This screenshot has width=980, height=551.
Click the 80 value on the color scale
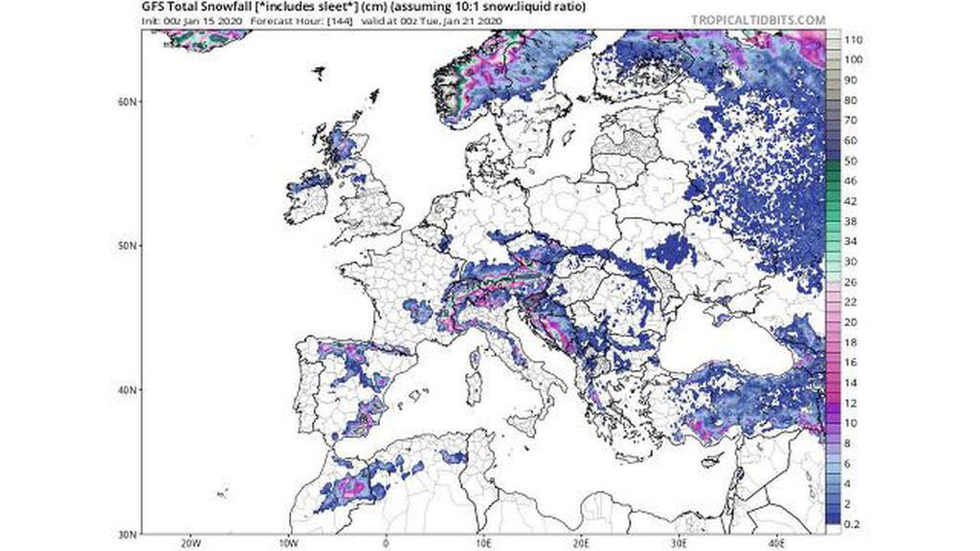click(x=851, y=100)
